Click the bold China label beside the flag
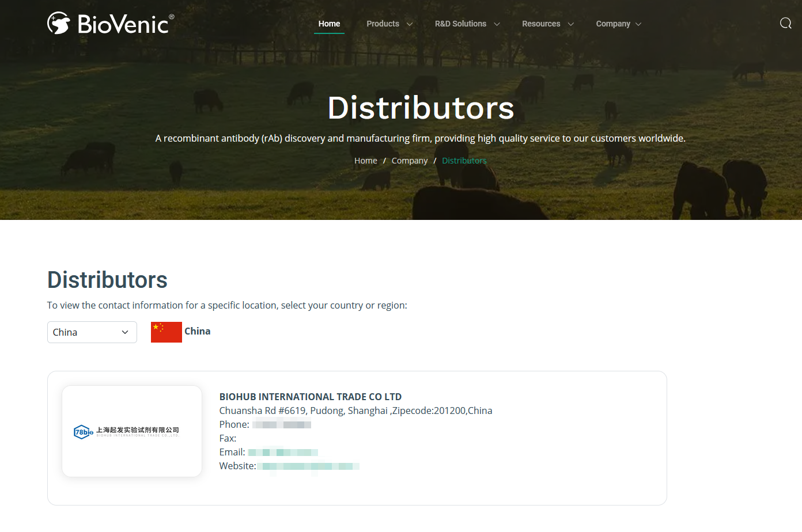 coord(197,331)
